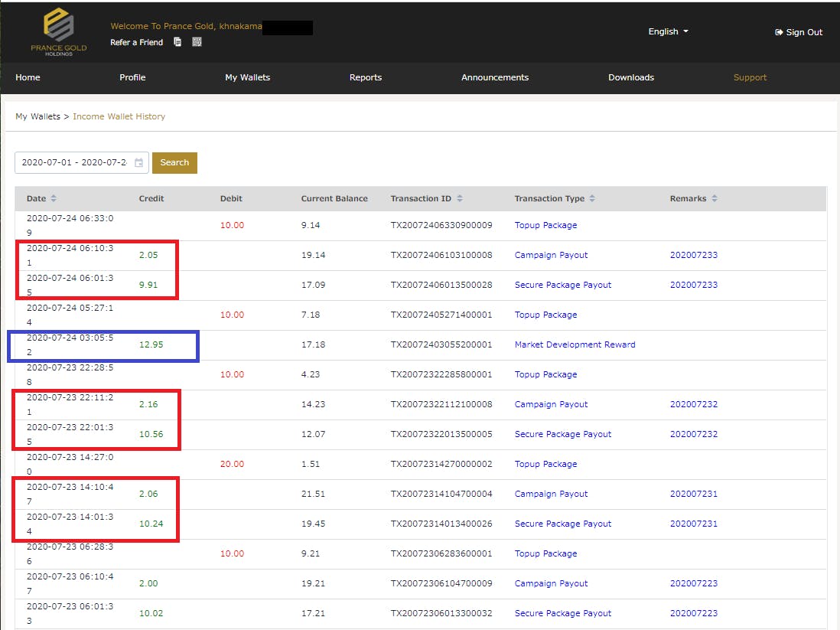The height and width of the screenshot is (630, 840).
Task: Open the Reports menu
Action: [x=365, y=77]
